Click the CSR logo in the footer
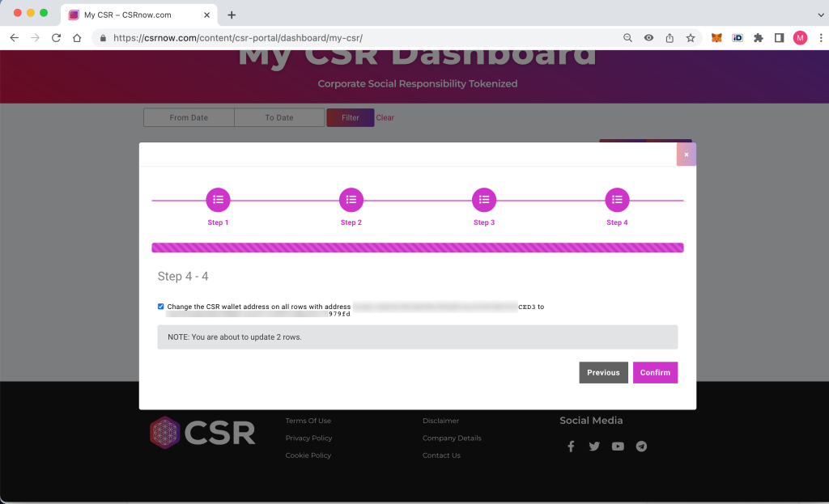829x504 pixels. coord(202,433)
